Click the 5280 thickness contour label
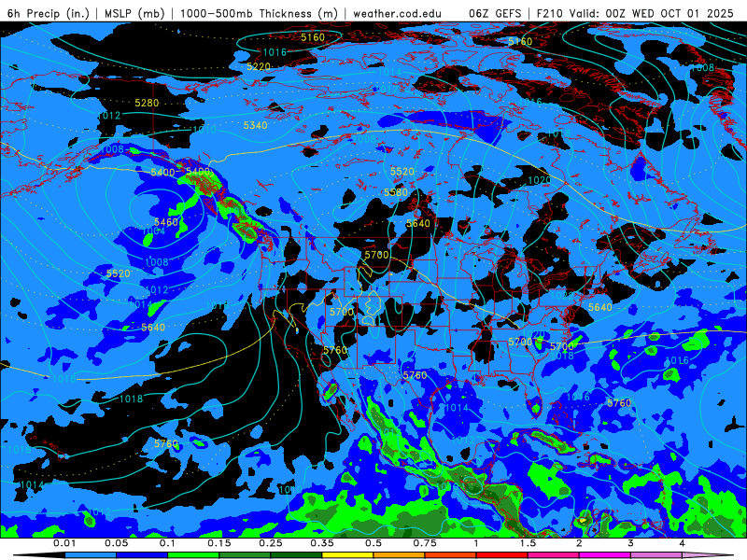Image resolution: width=747 pixels, height=560 pixels. point(147,103)
